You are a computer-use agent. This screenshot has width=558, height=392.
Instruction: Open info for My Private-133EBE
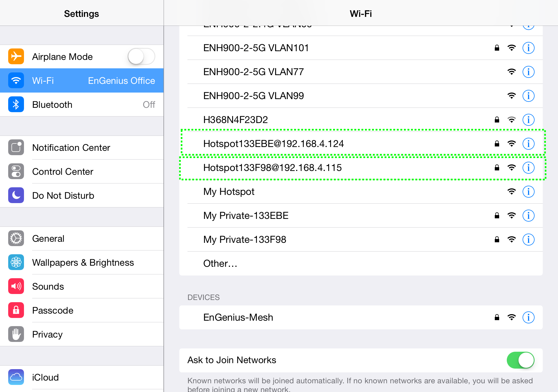(x=528, y=216)
